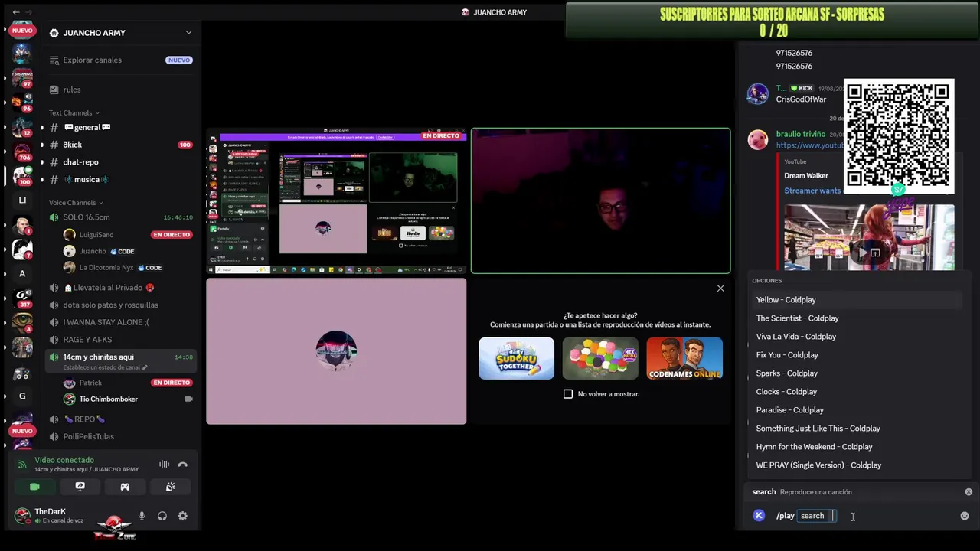Open the ðkick text channel
Screen dimensions: 980x551
pyautogui.click(x=121, y=145)
